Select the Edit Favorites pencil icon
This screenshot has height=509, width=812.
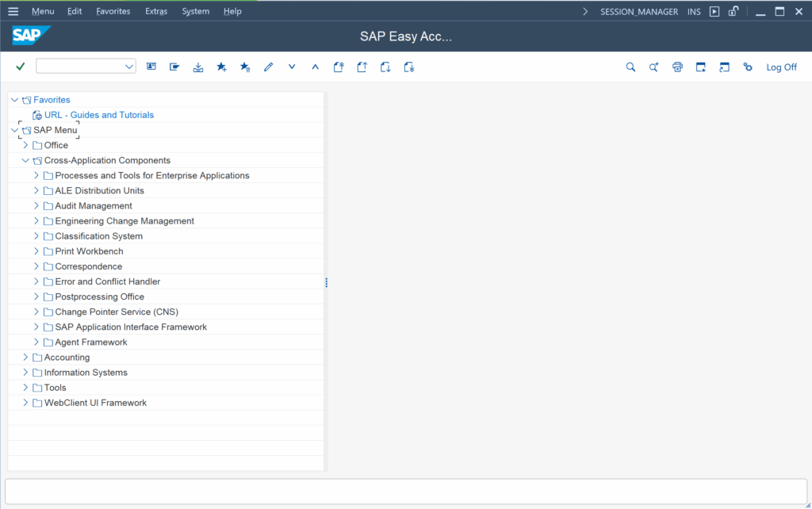click(268, 67)
